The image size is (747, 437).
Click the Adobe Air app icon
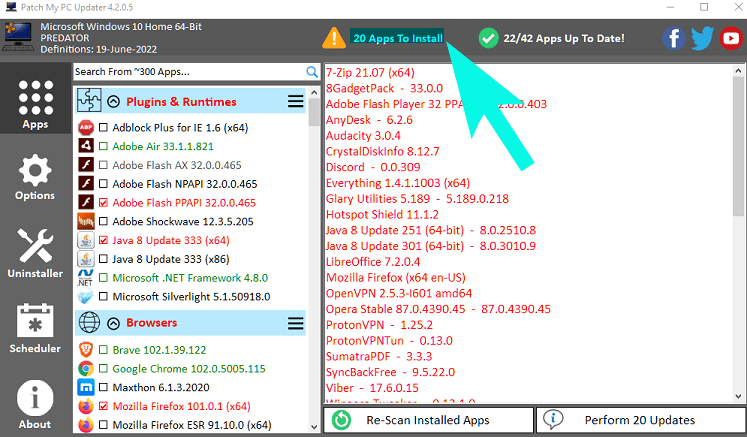pyautogui.click(x=86, y=146)
